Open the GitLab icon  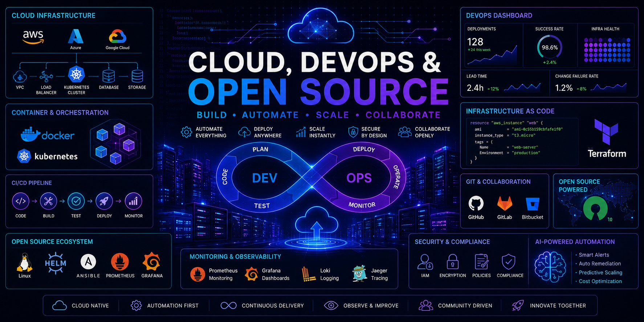point(505,203)
